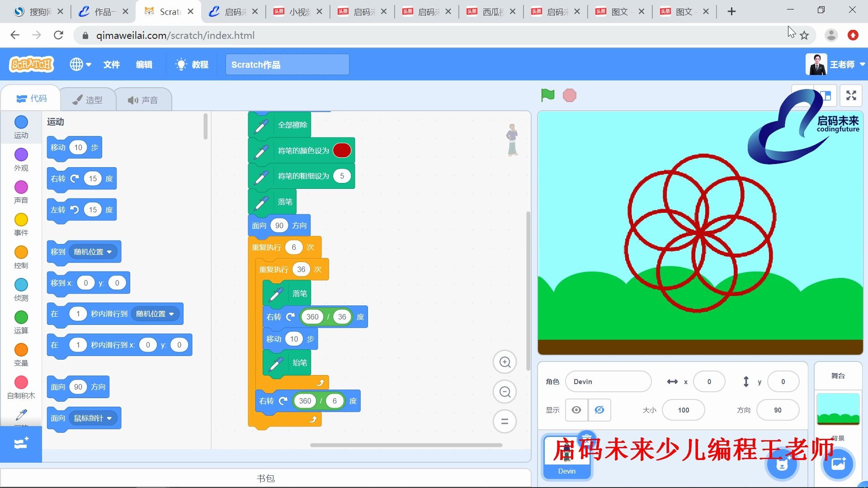Expand mouse-pointer dropdown in point-towards block
This screenshot has width=868, height=488.
109,418
